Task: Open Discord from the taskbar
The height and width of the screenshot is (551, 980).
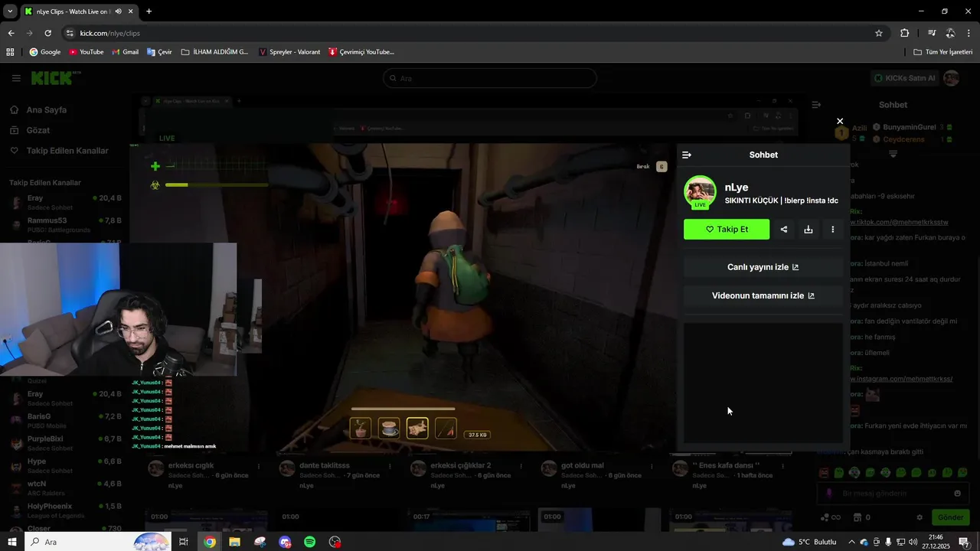Action: 285,542
